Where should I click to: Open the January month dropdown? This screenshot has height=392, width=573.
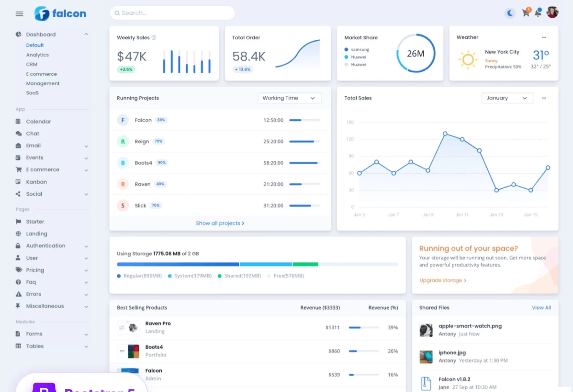(x=507, y=98)
